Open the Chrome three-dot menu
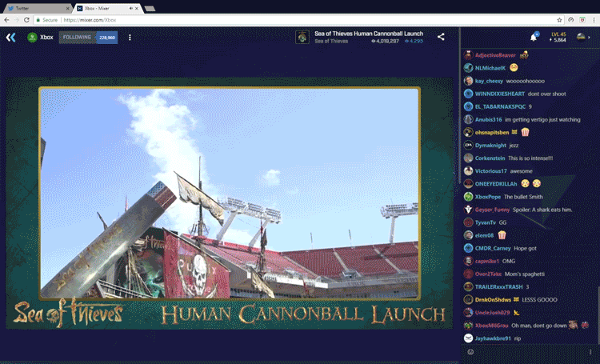This screenshot has width=600, height=364. pos(594,20)
